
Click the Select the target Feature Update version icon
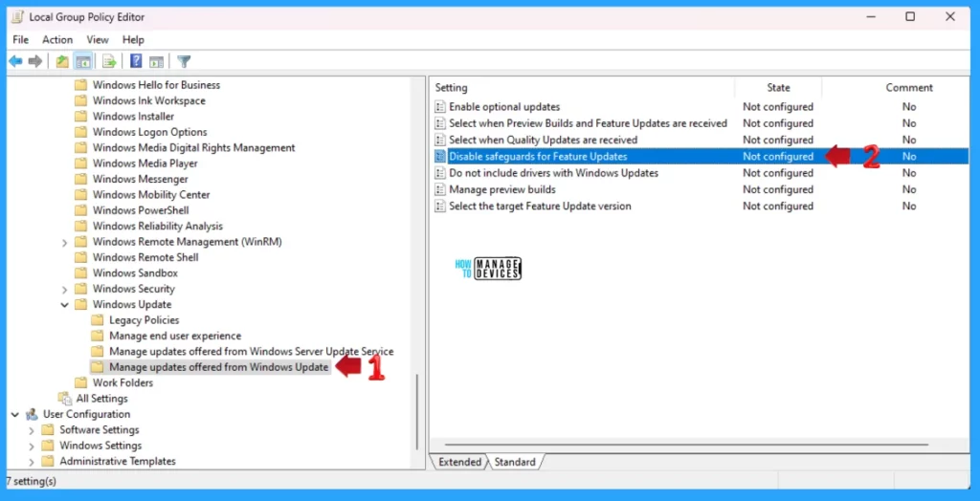click(x=440, y=207)
